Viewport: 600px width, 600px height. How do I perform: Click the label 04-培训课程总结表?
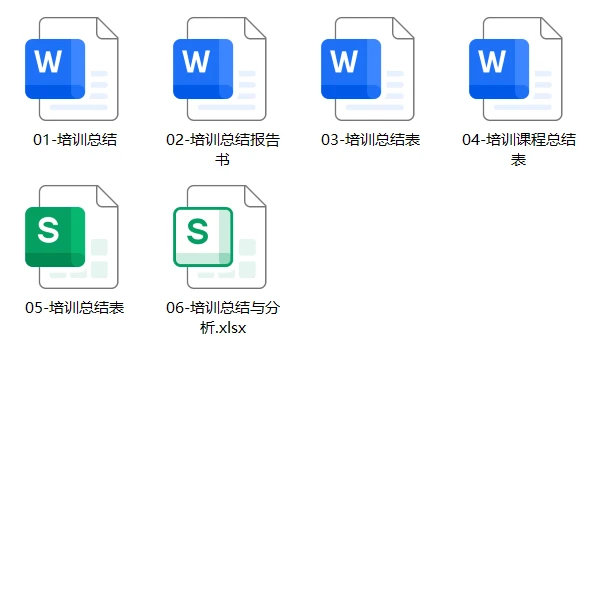519,150
